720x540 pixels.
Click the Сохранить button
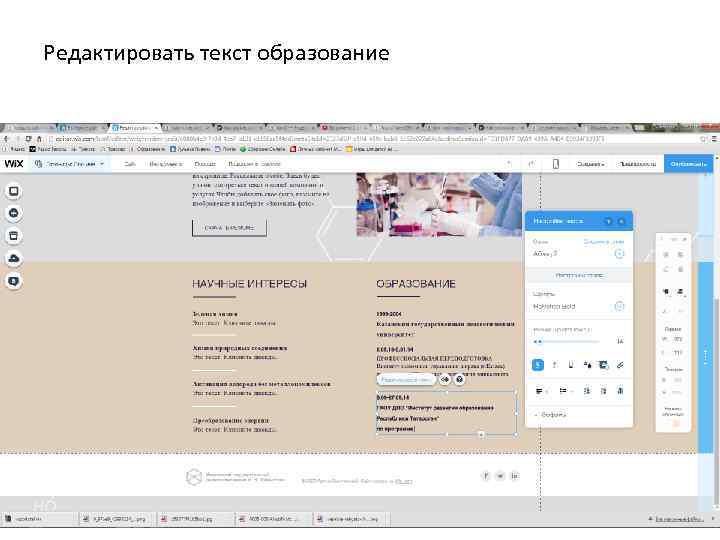[x=591, y=164]
